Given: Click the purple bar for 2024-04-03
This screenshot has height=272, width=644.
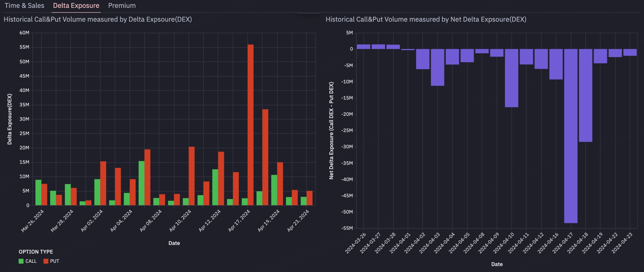Looking at the screenshot, I should 437,67.
